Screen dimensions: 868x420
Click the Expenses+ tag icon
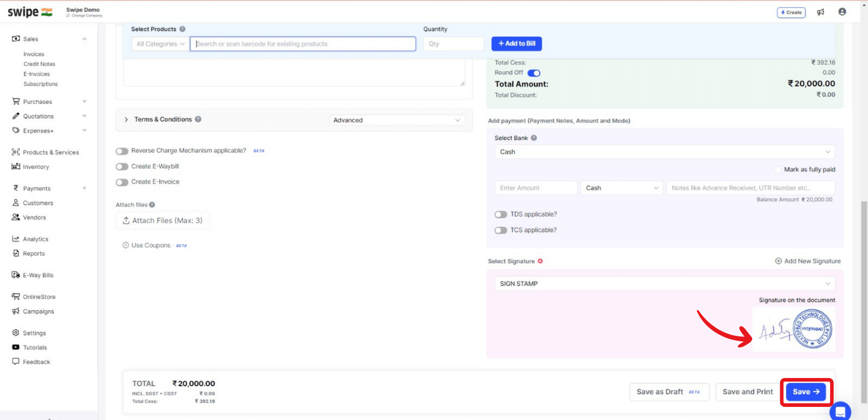(x=16, y=131)
